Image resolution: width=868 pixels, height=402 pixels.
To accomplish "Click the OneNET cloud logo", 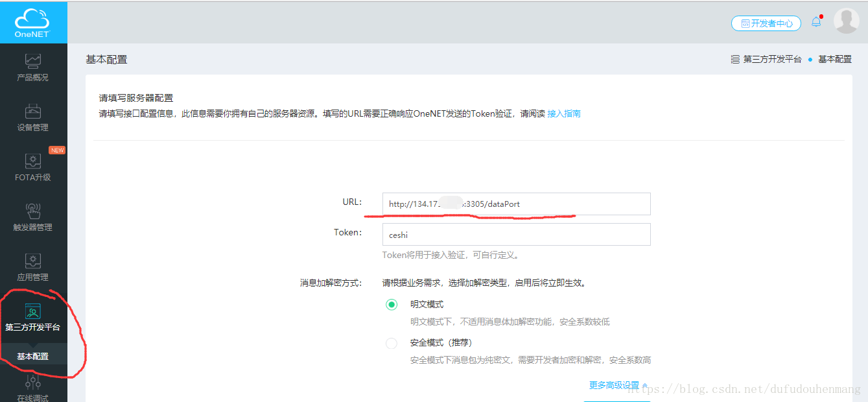I will click(32, 22).
